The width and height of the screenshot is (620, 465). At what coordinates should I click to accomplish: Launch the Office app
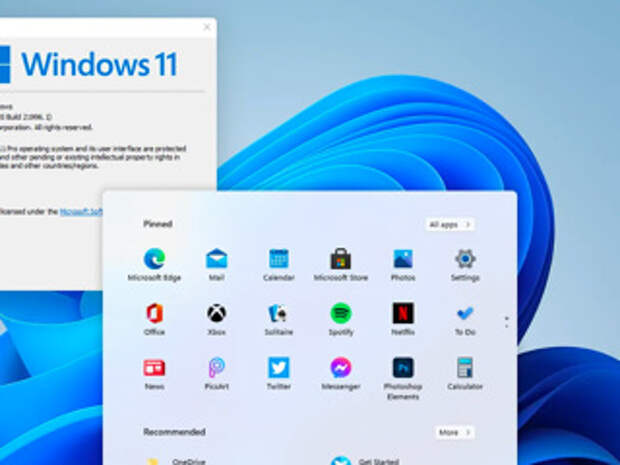[x=154, y=313]
